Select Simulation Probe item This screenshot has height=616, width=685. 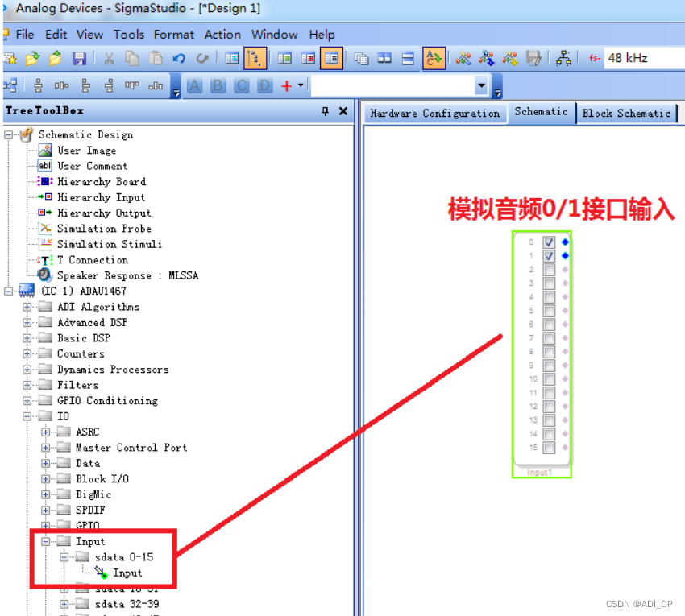[x=104, y=229]
